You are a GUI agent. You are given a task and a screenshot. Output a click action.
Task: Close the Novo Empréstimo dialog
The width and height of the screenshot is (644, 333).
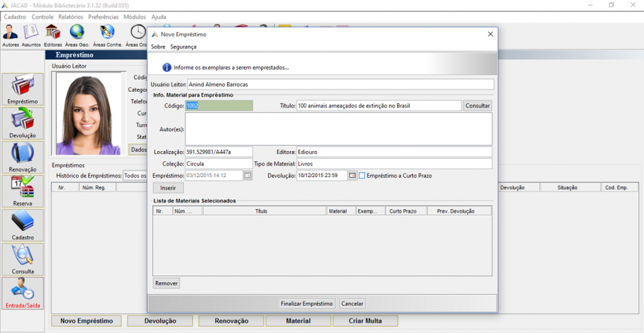[490, 34]
